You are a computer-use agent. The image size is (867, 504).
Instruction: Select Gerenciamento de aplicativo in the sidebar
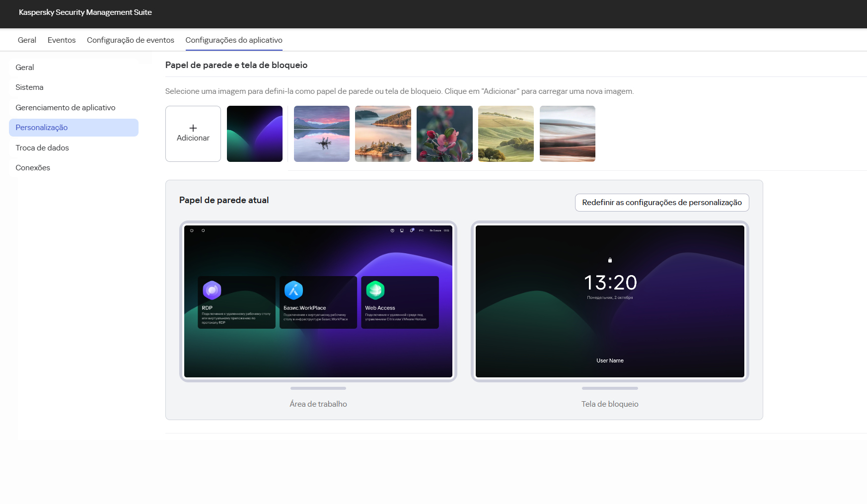coord(65,107)
